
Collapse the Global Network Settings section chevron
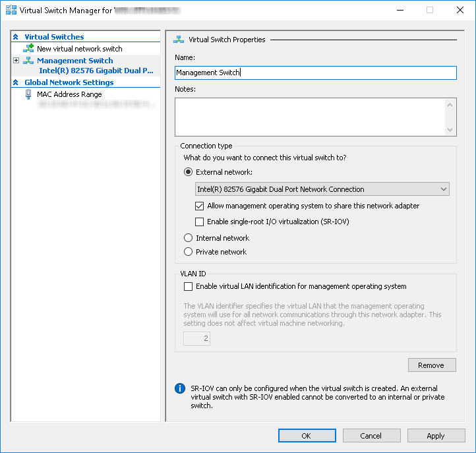16,82
